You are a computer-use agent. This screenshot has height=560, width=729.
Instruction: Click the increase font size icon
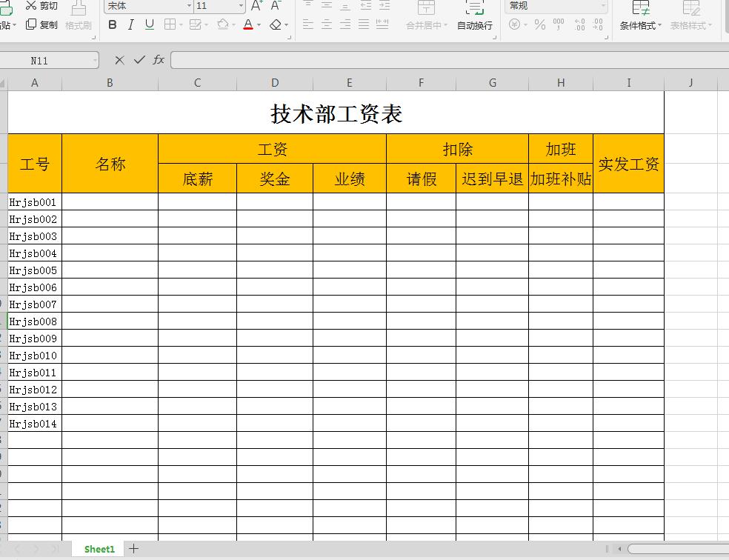(255, 6)
